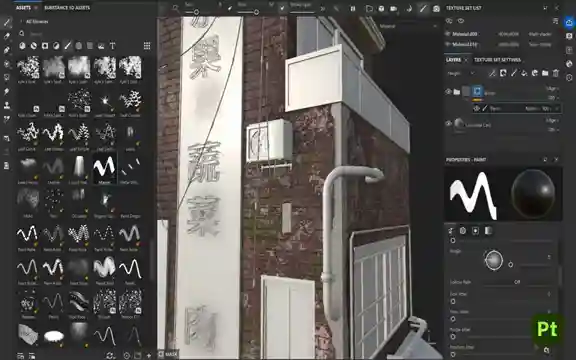Filter assets by Textures

(90, 46)
